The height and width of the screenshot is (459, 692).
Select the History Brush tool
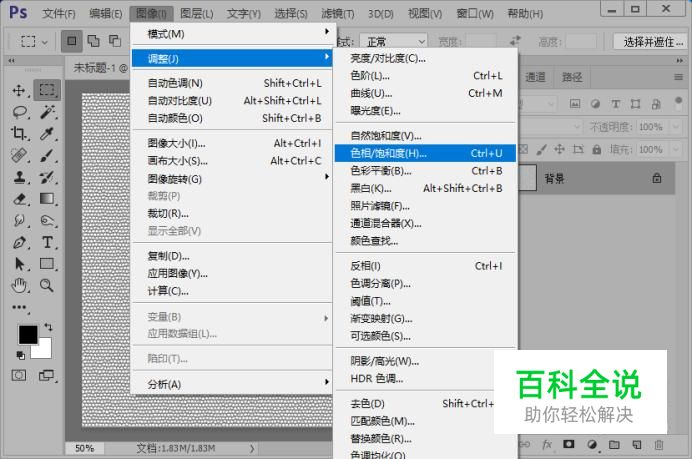[47, 177]
